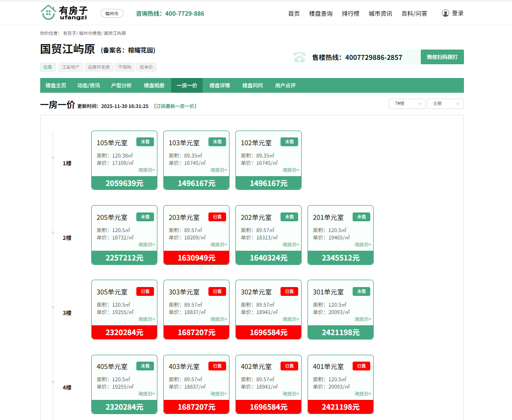Image resolution: width=512 pixels, height=420 pixels.
Task: Click the 已售 badge on unit 401
Action: coord(361,366)
